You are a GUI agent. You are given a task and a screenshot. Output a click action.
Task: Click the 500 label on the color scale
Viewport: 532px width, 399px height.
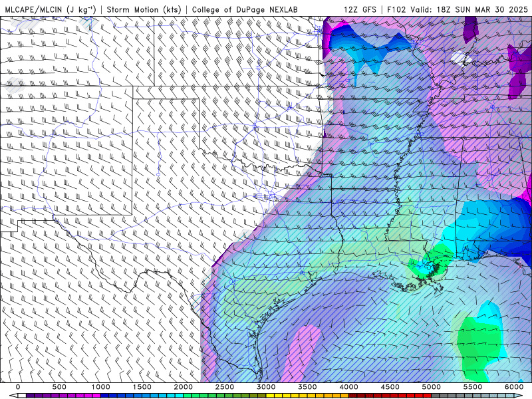(x=59, y=387)
